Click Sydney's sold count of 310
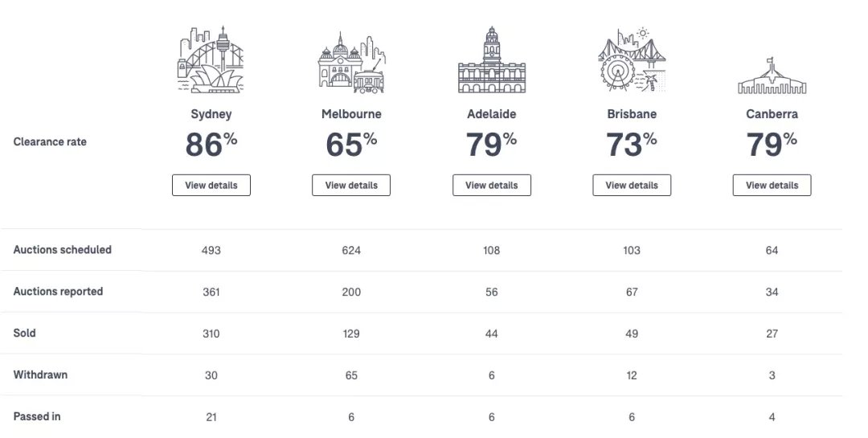This screenshot has height=438, width=868. (x=211, y=334)
